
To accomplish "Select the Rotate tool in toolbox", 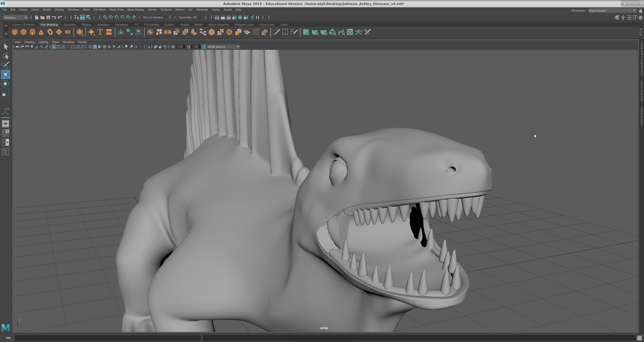I will coord(6,84).
